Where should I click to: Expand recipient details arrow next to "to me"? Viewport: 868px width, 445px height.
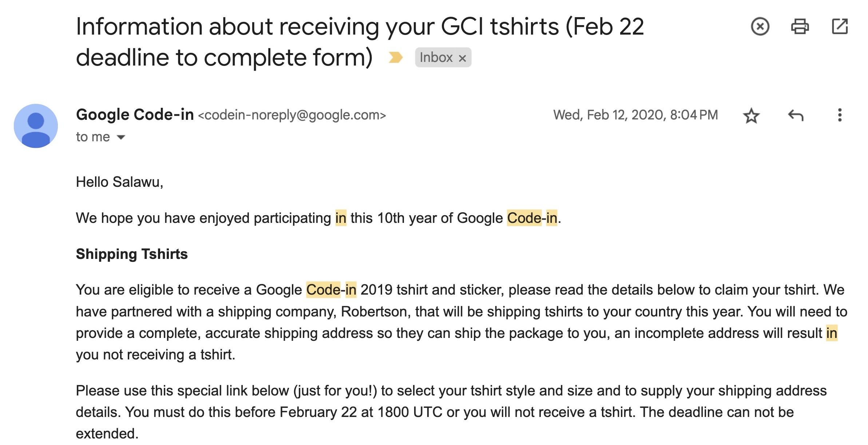click(x=121, y=137)
